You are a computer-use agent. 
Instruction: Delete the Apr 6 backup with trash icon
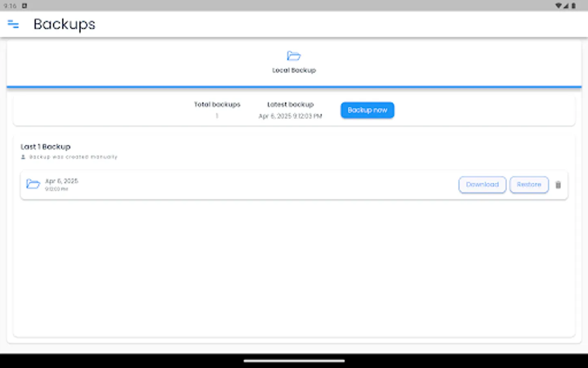click(x=558, y=185)
